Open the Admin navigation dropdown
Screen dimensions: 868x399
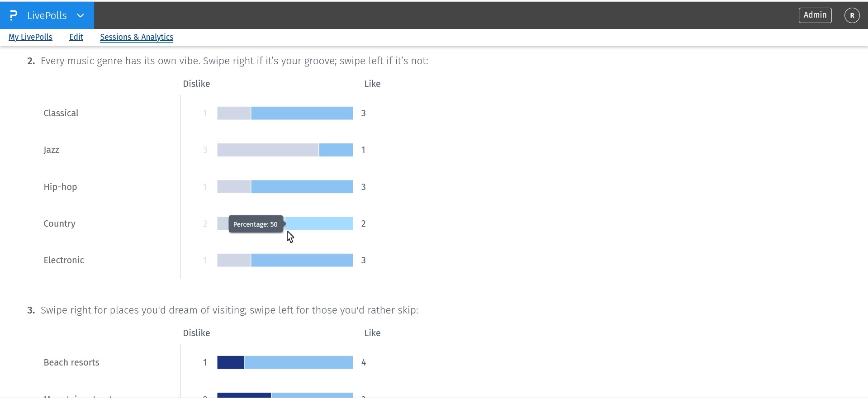coord(815,15)
